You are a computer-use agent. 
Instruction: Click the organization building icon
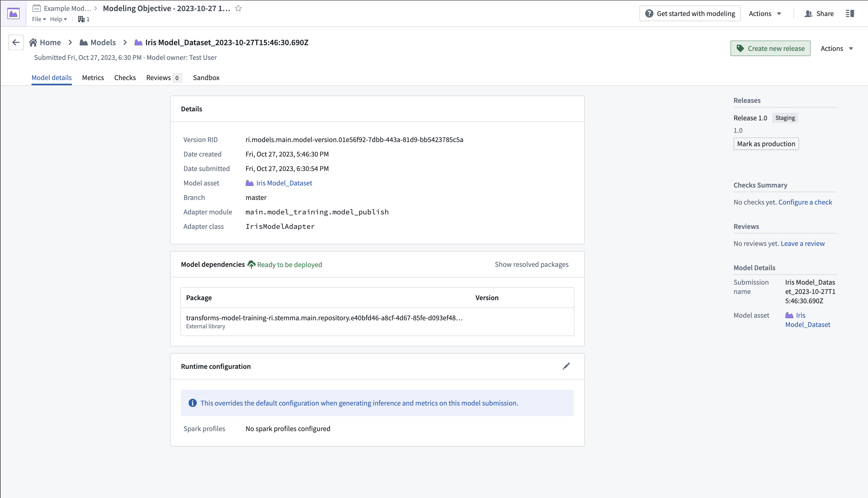click(x=81, y=19)
